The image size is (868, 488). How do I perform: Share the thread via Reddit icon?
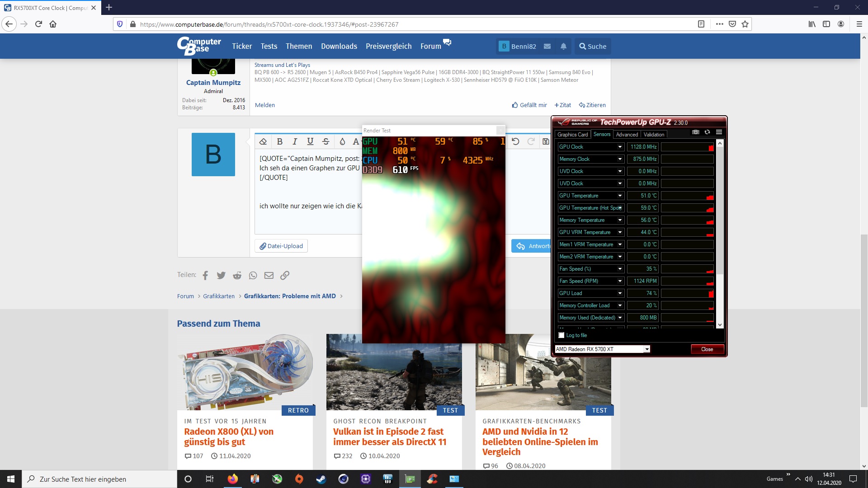tap(237, 275)
